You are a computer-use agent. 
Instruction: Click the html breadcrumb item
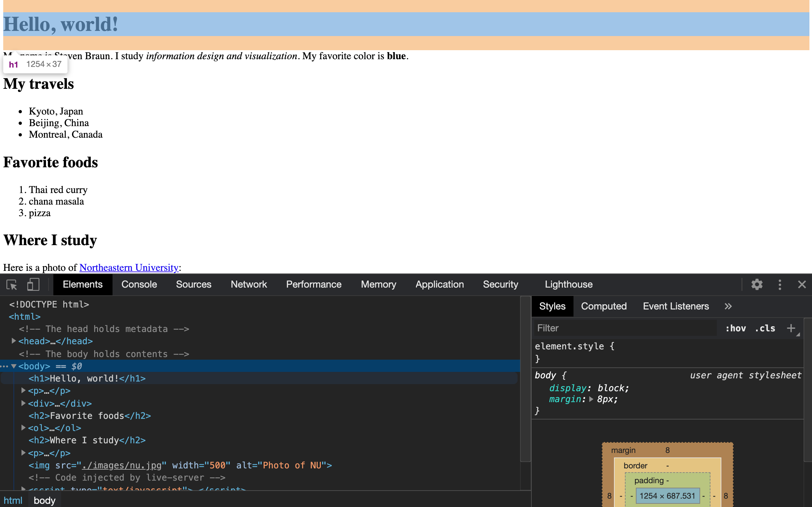[13, 501]
